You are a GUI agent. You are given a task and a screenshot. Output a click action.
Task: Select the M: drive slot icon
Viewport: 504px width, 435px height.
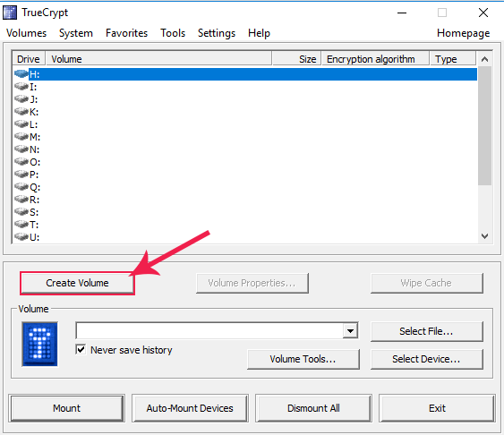pyautogui.click(x=21, y=137)
